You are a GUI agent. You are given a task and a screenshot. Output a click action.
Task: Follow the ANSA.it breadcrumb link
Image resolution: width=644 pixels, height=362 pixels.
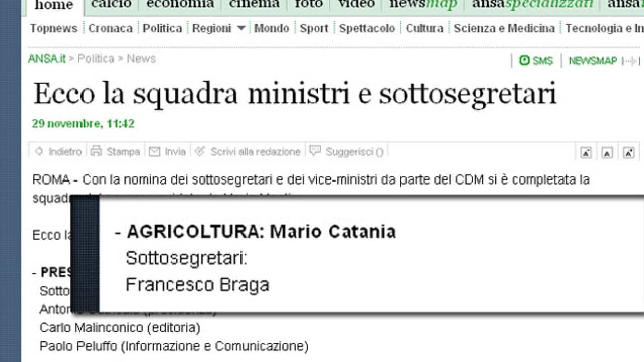click(x=47, y=59)
